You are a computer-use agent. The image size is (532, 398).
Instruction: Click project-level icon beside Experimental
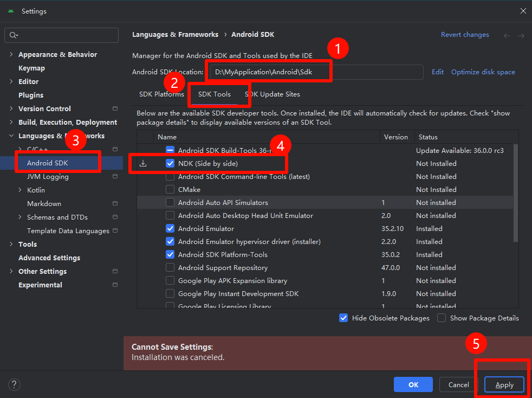pyautogui.click(x=115, y=285)
